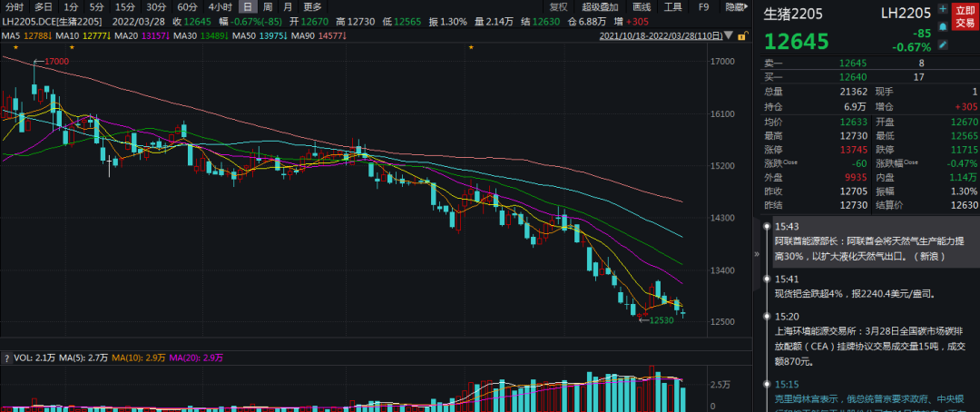Screen dimensions: 980x412
Task: Open the 更多 periods dropdown
Action: point(312,7)
